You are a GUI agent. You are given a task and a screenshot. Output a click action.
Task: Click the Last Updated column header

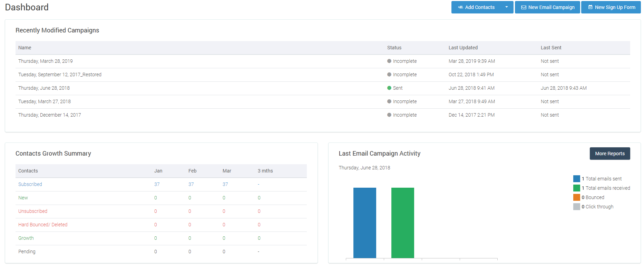(x=463, y=48)
